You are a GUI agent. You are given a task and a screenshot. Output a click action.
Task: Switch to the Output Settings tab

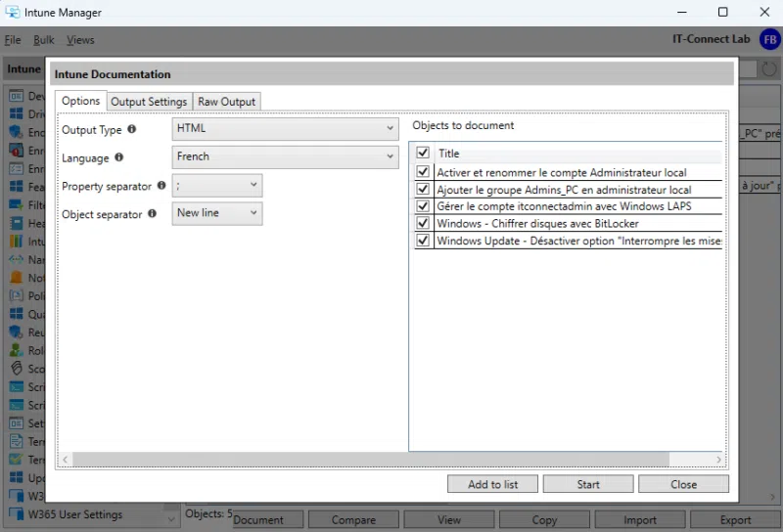coord(149,102)
